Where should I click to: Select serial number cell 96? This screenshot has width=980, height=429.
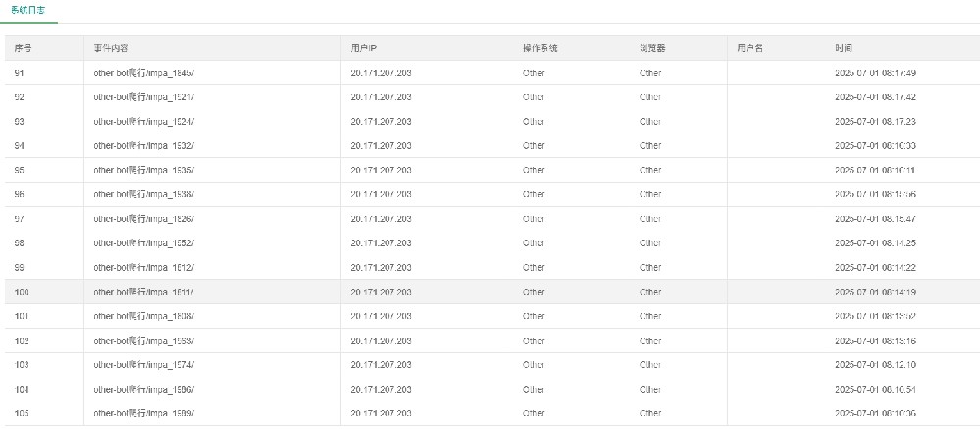pyautogui.click(x=19, y=194)
